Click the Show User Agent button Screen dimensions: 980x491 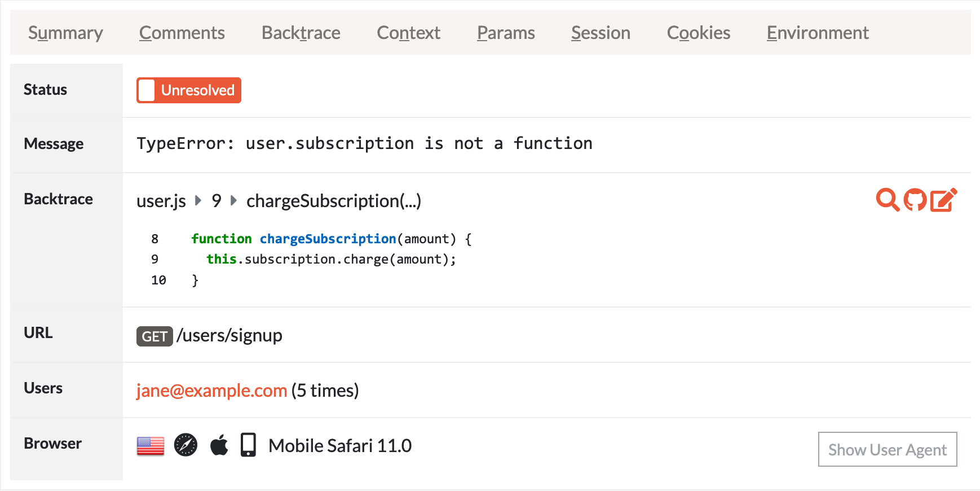888,449
